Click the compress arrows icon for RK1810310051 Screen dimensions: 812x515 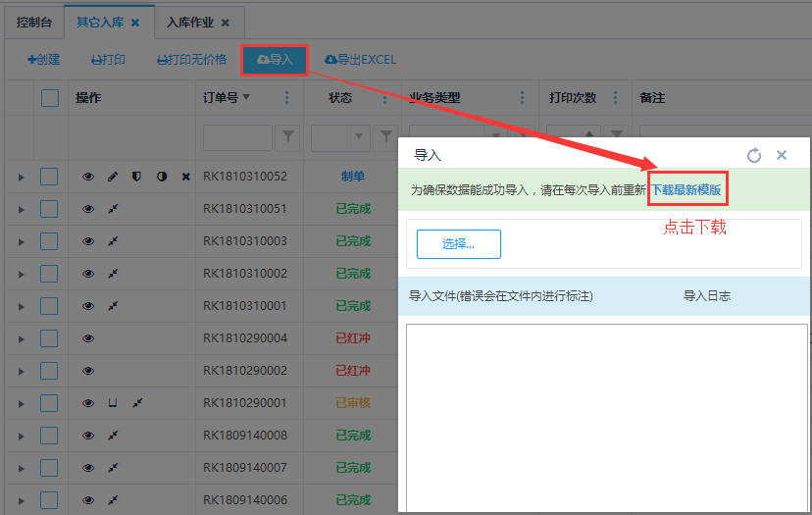tap(113, 209)
